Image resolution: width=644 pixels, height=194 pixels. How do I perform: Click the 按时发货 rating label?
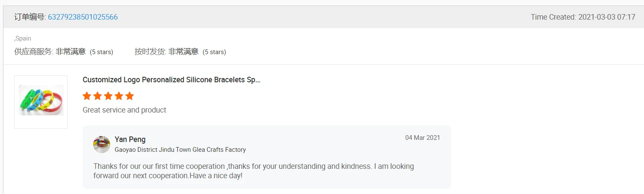(x=150, y=52)
